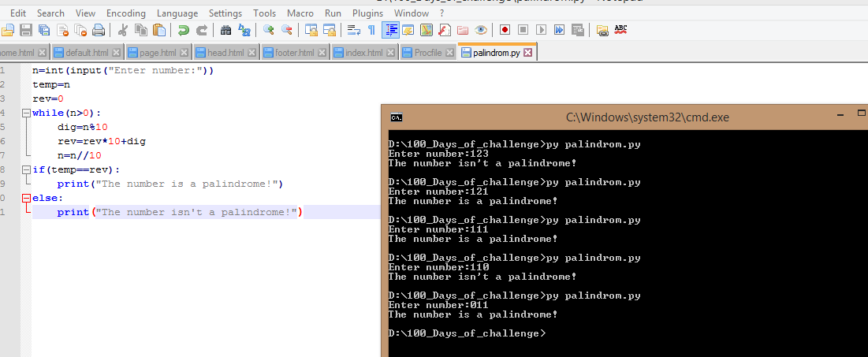Toggle synchronize horizontal scrolling
The height and width of the screenshot is (357, 868).
click(x=330, y=30)
